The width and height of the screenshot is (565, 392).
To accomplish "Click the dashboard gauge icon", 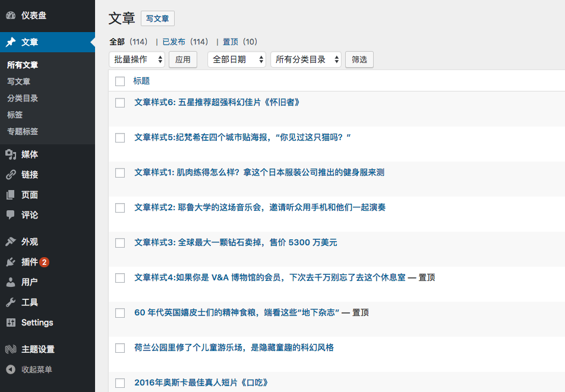I will pos(11,15).
